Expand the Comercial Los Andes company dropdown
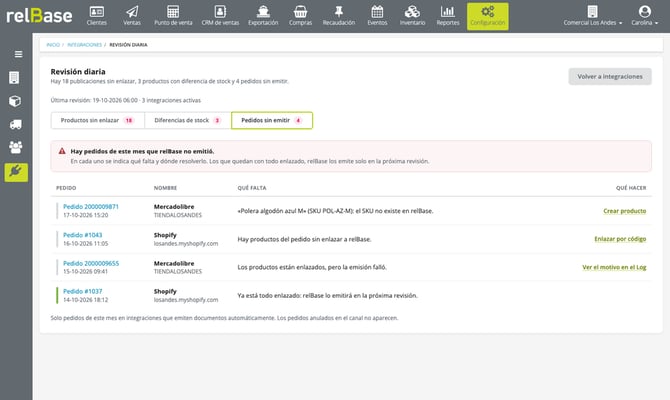Viewport: 670px width, 400px height. 593,16
